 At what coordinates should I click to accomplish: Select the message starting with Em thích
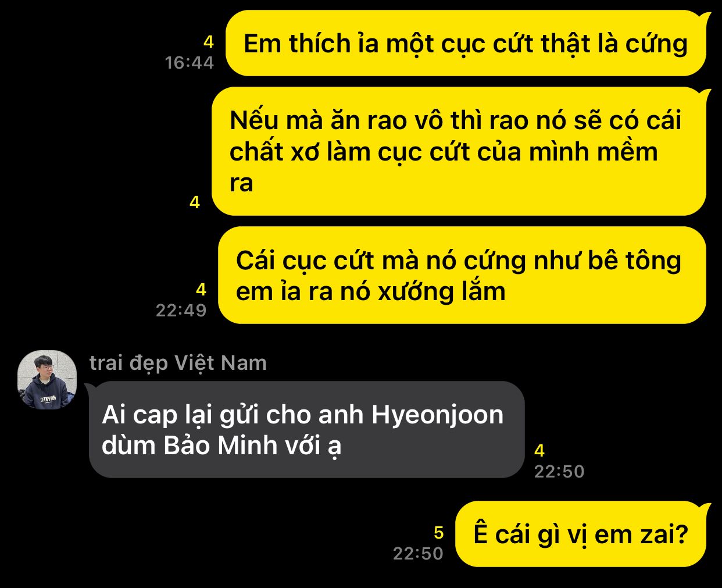point(466,44)
